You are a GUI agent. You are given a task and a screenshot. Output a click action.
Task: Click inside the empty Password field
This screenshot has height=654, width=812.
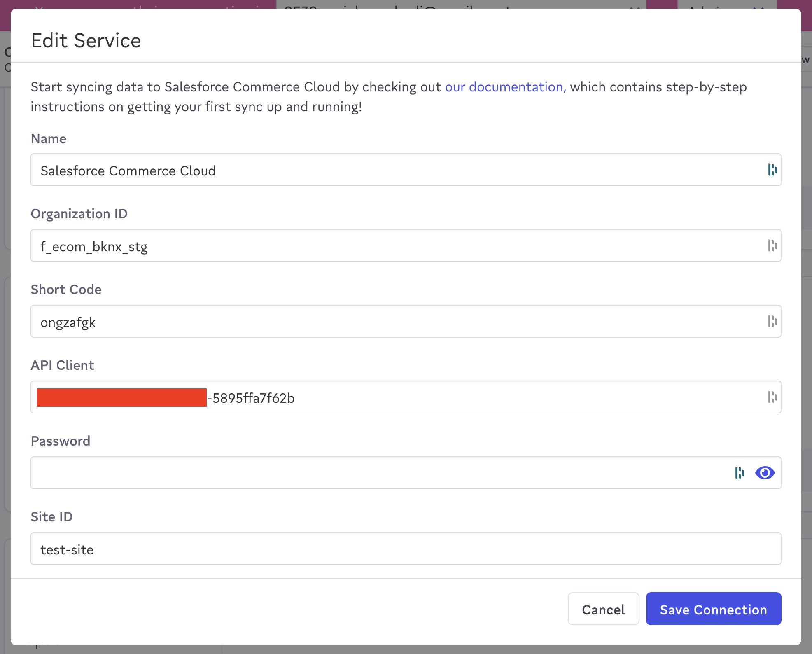coord(371,473)
